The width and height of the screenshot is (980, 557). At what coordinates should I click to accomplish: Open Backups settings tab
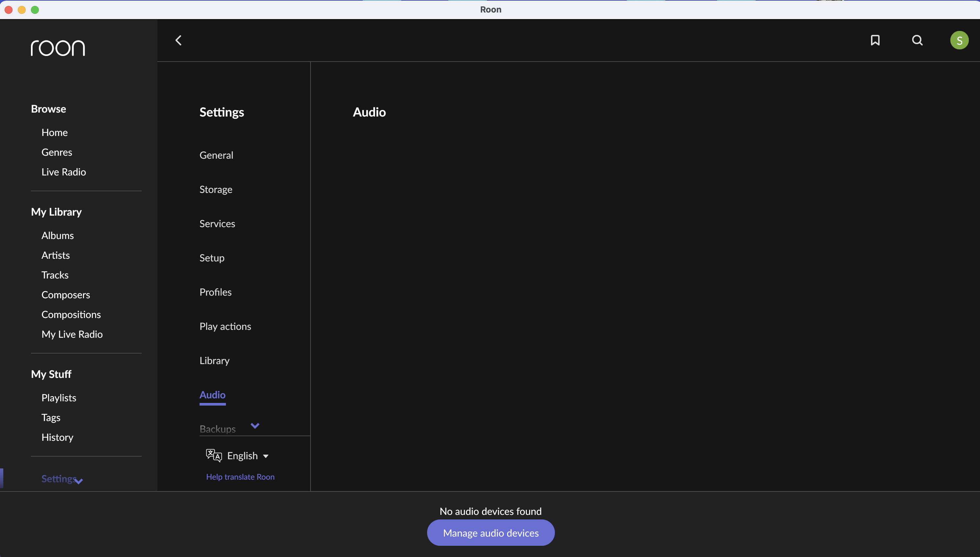[x=217, y=429]
